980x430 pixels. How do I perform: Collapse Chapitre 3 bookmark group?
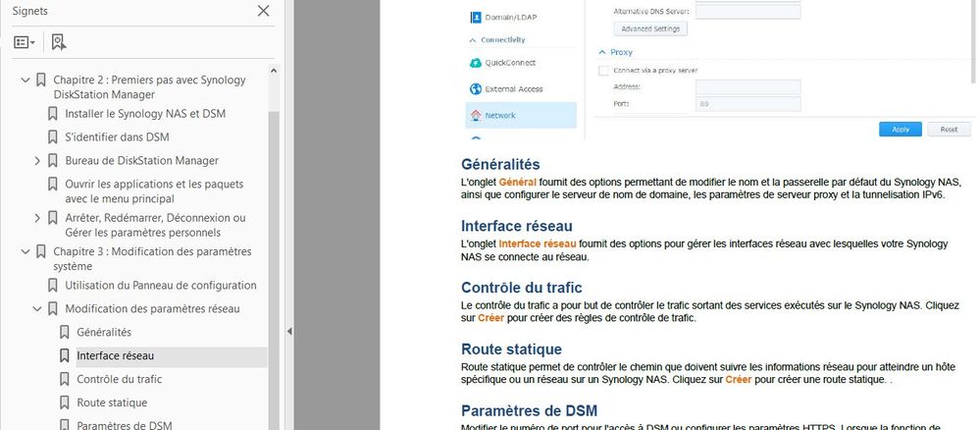point(26,251)
